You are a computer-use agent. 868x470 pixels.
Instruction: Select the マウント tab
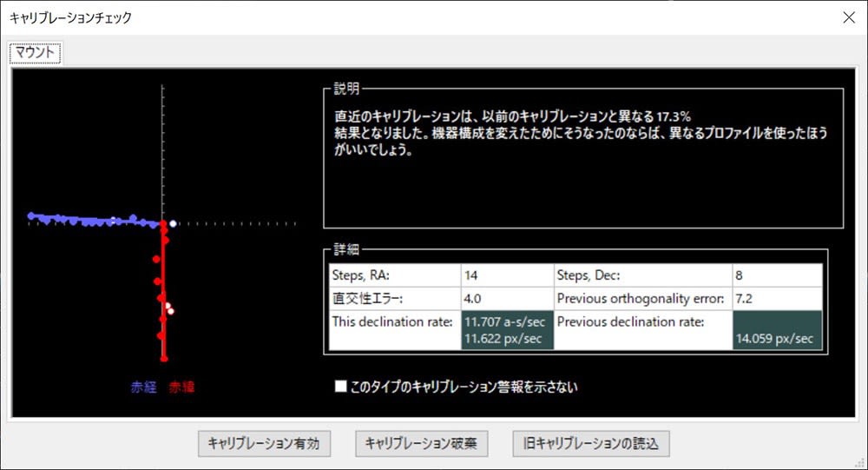(x=35, y=53)
